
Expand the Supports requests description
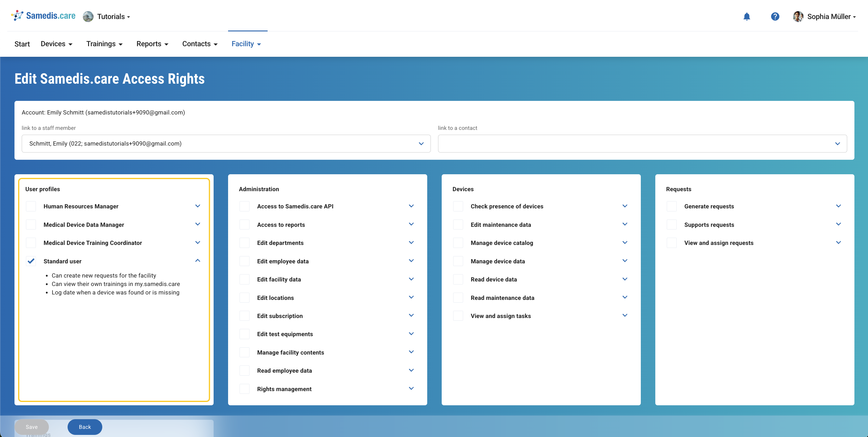[x=839, y=224]
